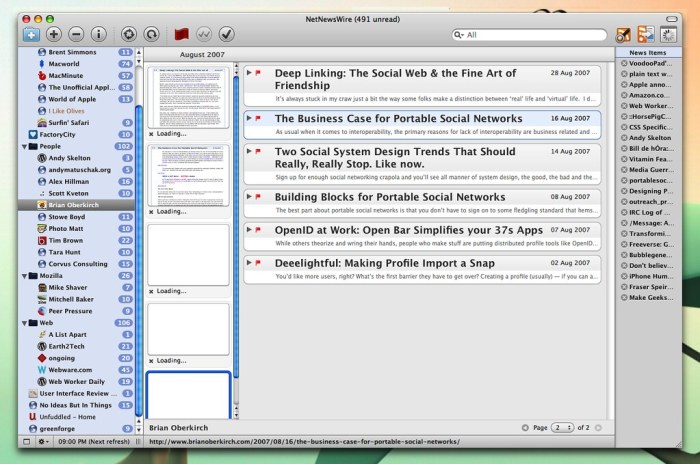700x464 pixels.
Task: Open the page number popup
Action: point(562,428)
